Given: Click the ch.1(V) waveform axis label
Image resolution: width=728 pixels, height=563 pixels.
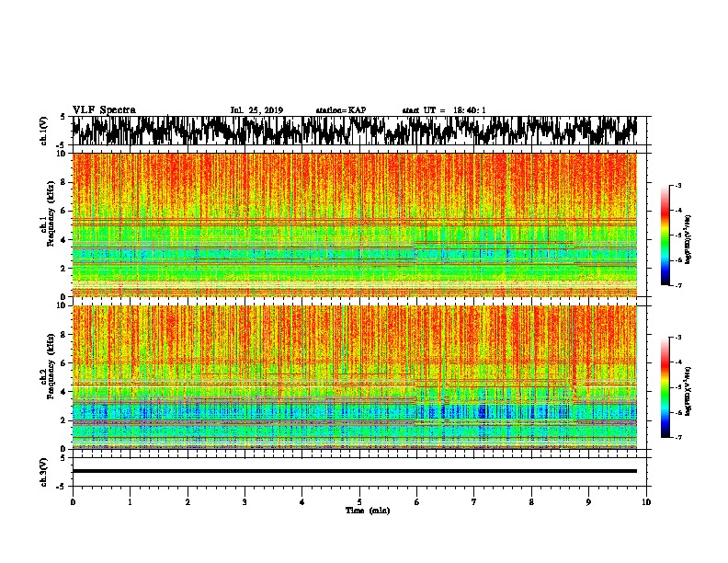Looking at the screenshot, I should (44, 131).
